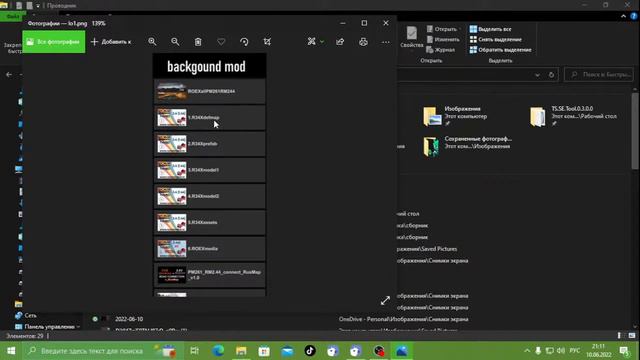Click Обратить выделение (Invert selection)
This screenshot has height=360, width=640.
pos(500,49)
